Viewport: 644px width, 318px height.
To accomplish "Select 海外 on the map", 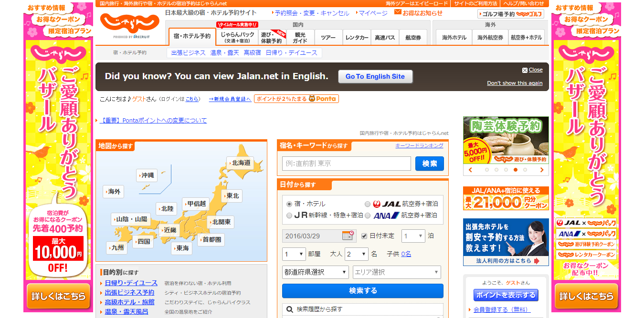I will tap(113, 192).
